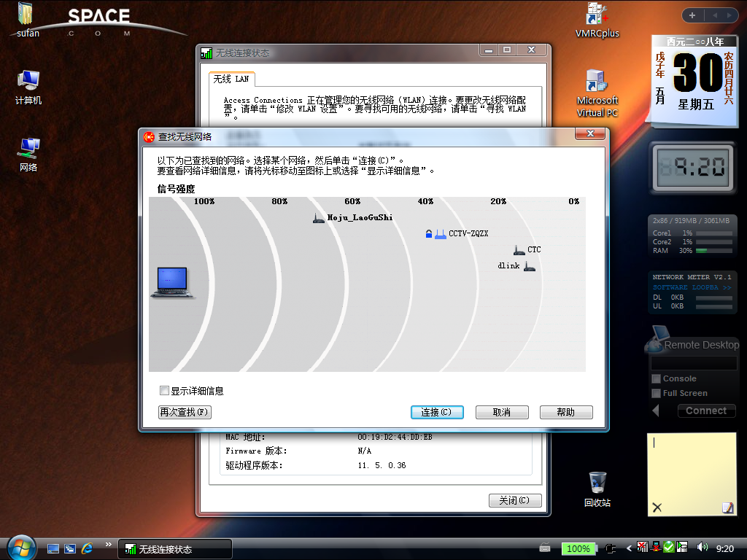The width and height of the screenshot is (747, 560).
Task: Click Connect in Remote Desktop gadget
Action: click(706, 411)
